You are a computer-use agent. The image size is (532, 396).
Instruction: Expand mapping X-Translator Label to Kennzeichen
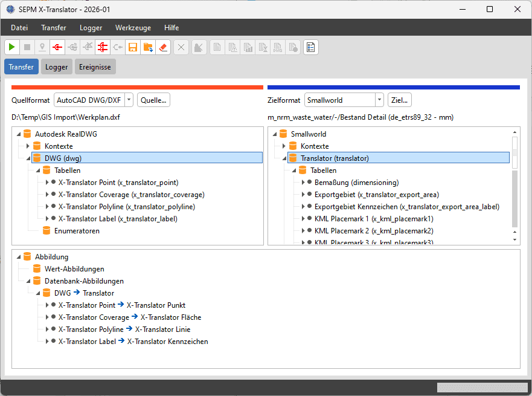[47, 342]
